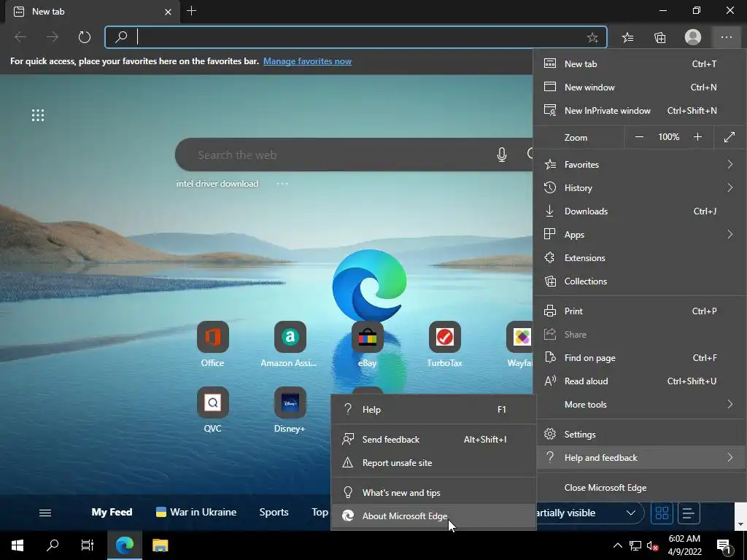Choose What's new and tips
Image resolution: width=747 pixels, height=560 pixels.
433,493
